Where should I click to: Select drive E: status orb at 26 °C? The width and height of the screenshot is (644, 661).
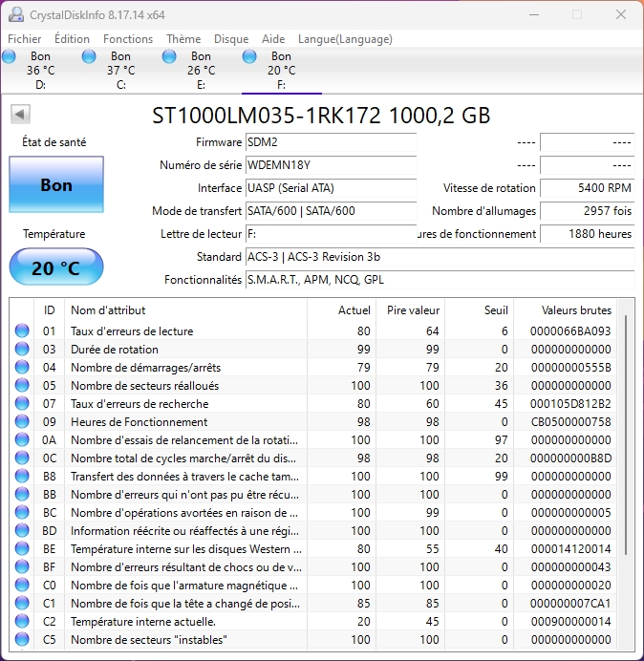pyautogui.click(x=170, y=57)
